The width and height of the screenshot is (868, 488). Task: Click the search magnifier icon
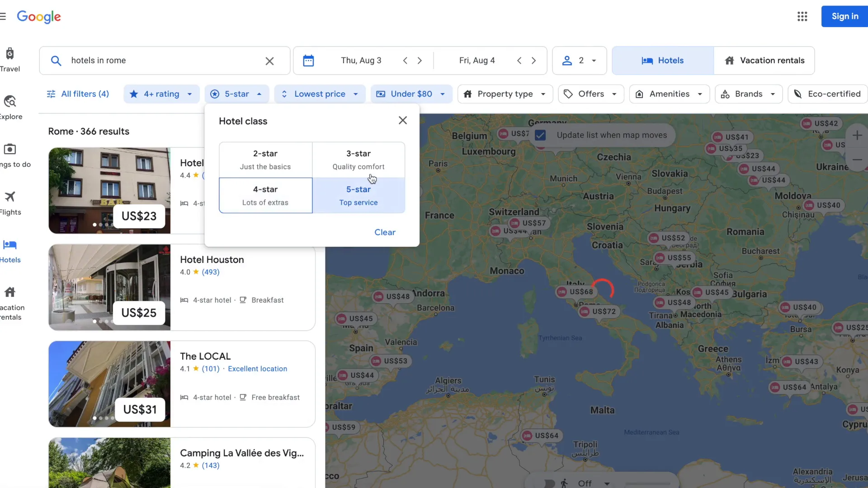56,61
